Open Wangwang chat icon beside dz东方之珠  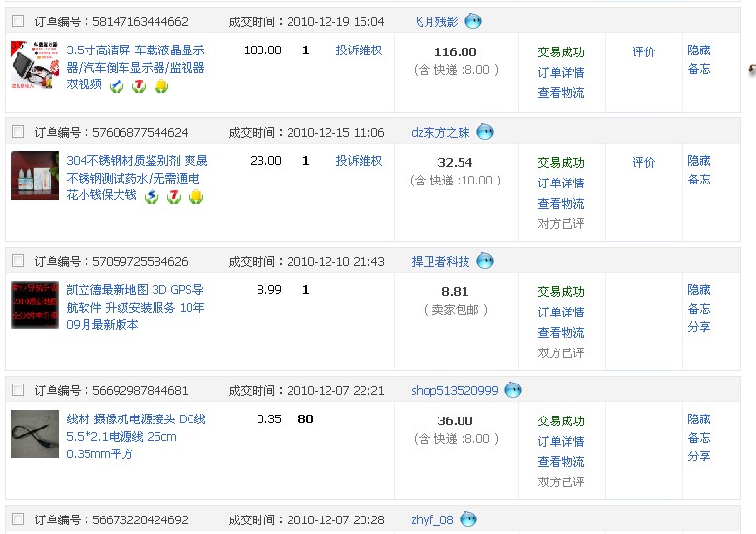coord(485,132)
